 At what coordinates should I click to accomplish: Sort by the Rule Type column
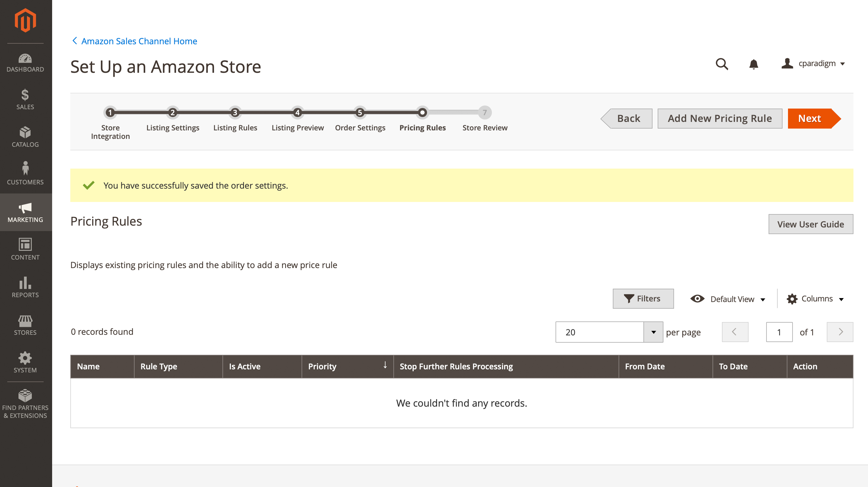point(178,366)
